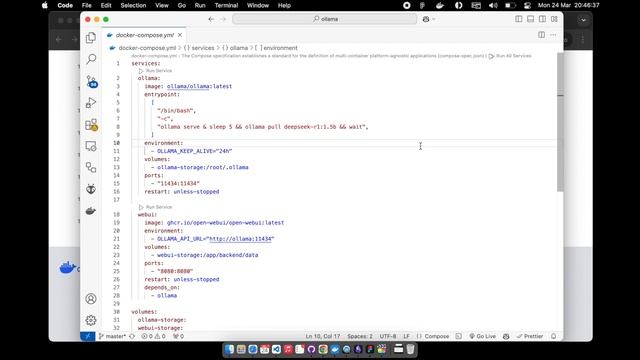
Task: Toggle the Secondary Side Bar layout button
Action: pos(542,19)
